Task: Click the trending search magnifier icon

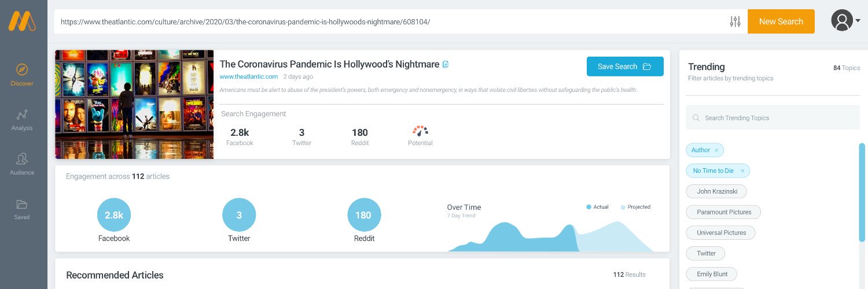Action: pyautogui.click(x=696, y=118)
